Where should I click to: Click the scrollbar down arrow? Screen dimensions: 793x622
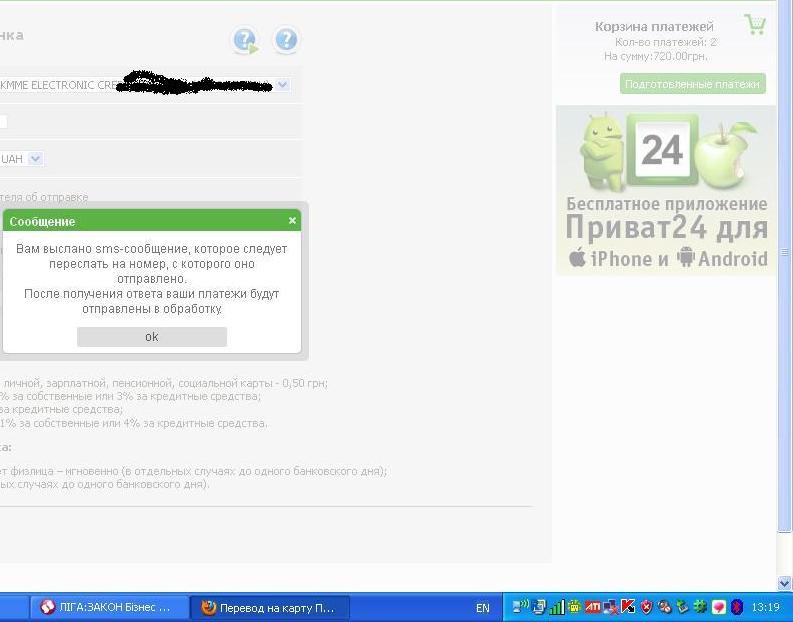pyautogui.click(x=784, y=584)
